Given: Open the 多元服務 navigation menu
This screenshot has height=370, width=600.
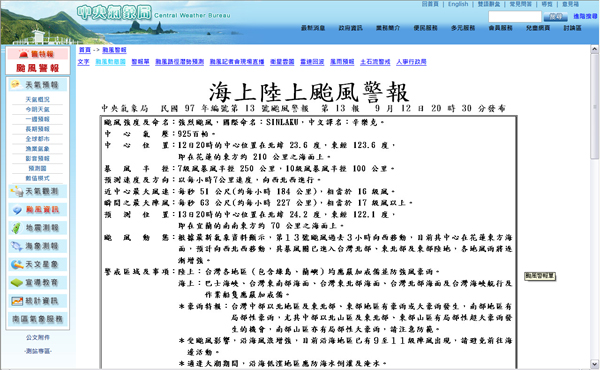Looking at the screenshot, I should click(x=463, y=28).
